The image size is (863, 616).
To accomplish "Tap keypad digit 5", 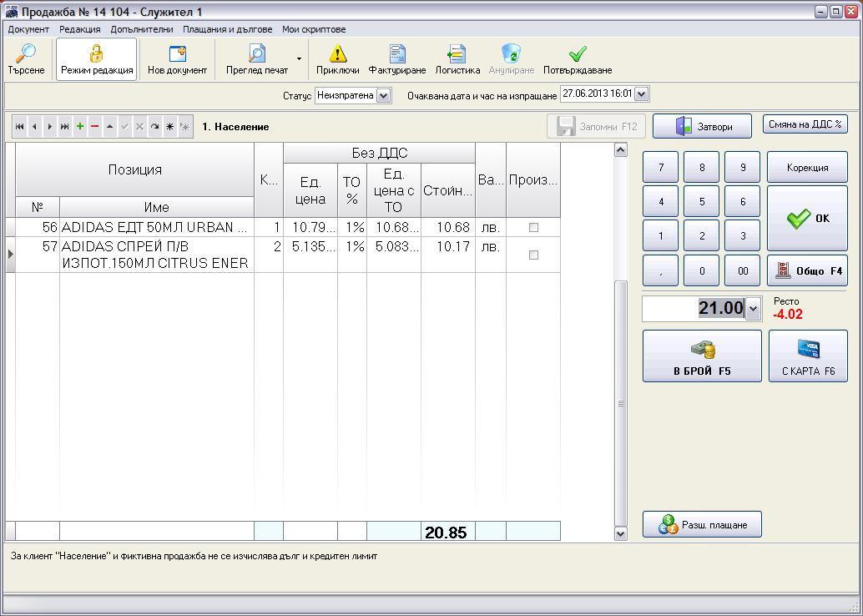I will tap(701, 201).
